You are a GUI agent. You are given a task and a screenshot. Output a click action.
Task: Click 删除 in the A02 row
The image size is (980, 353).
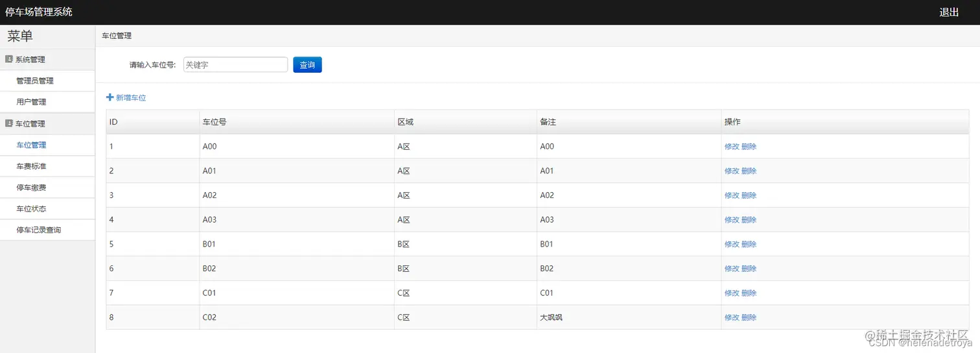pos(749,195)
